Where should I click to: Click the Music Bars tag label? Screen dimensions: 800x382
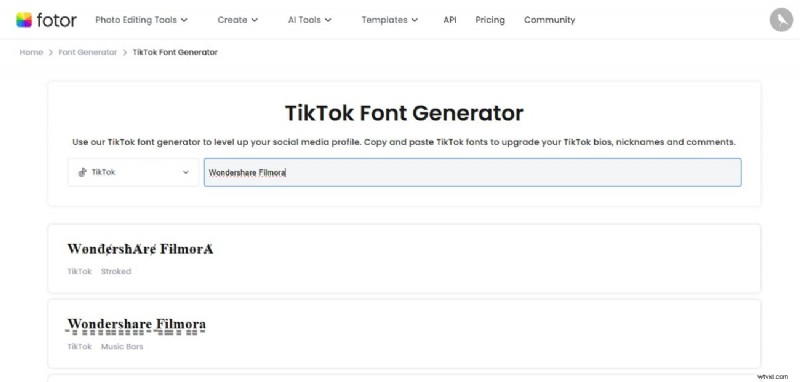[x=122, y=346]
